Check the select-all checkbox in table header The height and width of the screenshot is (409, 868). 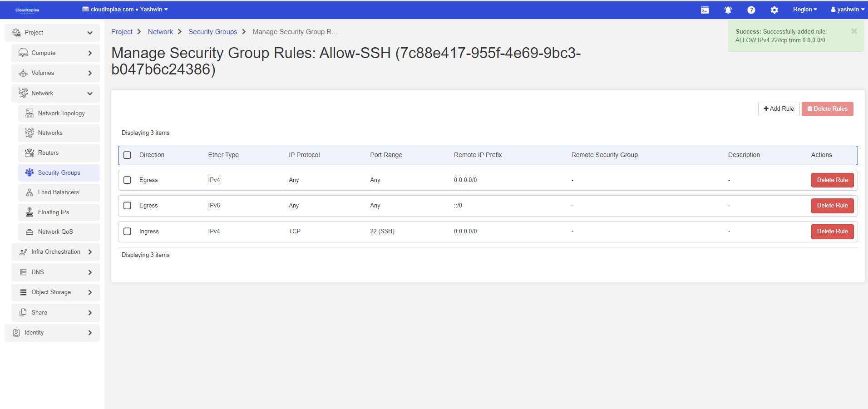[128, 155]
